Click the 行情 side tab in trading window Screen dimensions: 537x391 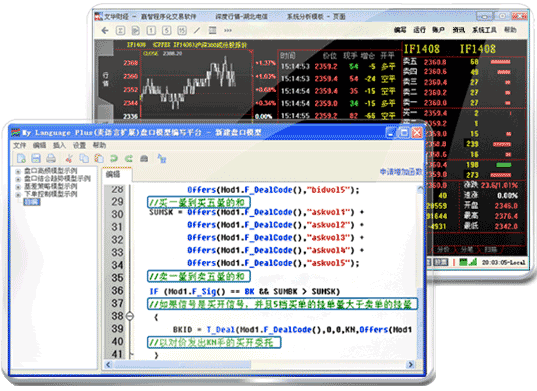pyautogui.click(x=106, y=79)
